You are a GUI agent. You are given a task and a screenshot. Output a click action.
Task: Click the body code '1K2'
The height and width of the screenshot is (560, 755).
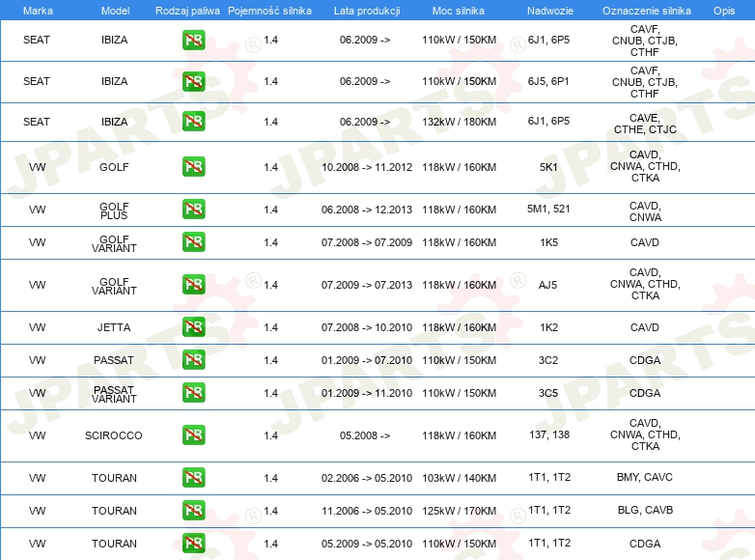[x=548, y=327]
